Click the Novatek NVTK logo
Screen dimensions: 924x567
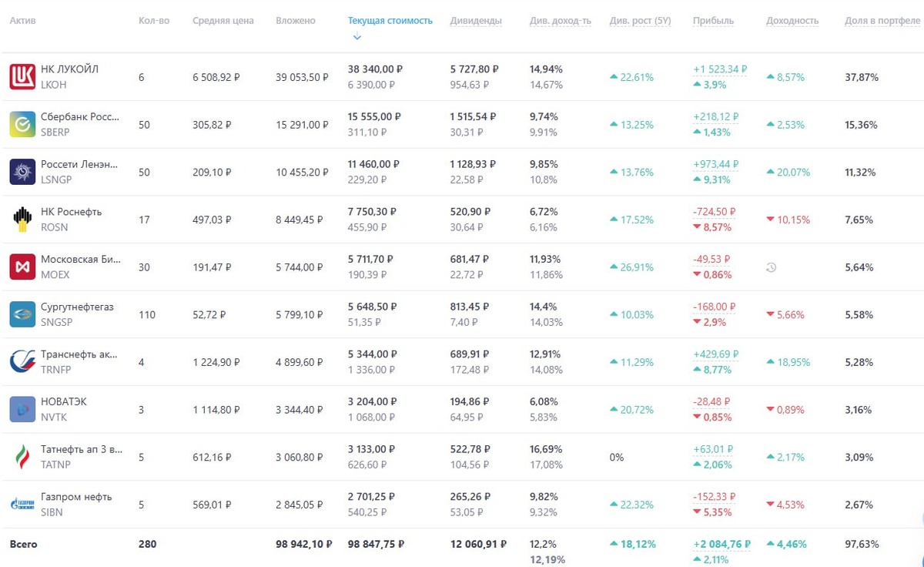(22, 410)
